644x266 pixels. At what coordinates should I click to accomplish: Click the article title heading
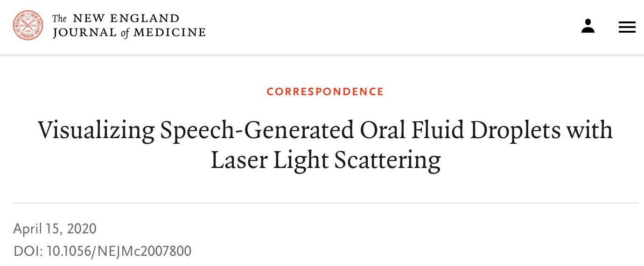(x=325, y=145)
